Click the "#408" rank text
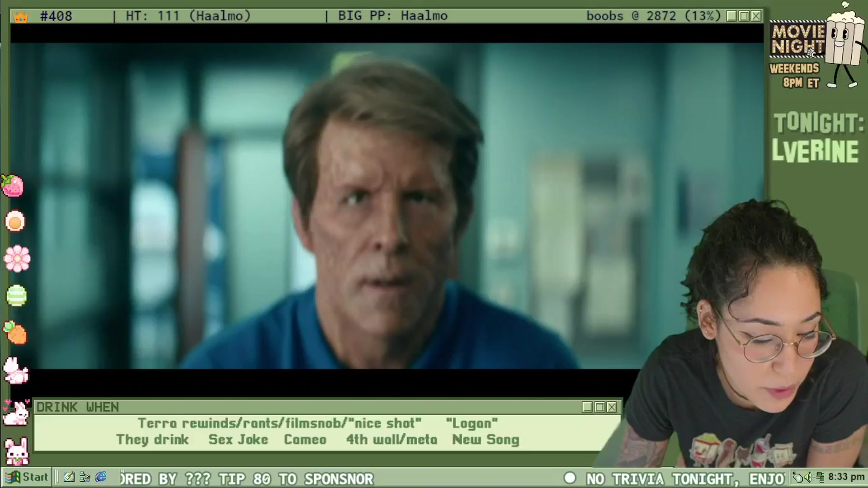Viewport: 868px width, 488px height. pos(56,16)
